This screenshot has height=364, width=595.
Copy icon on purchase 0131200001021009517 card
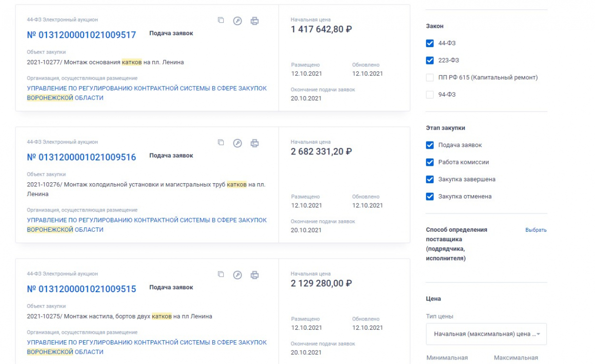pyautogui.click(x=221, y=20)
